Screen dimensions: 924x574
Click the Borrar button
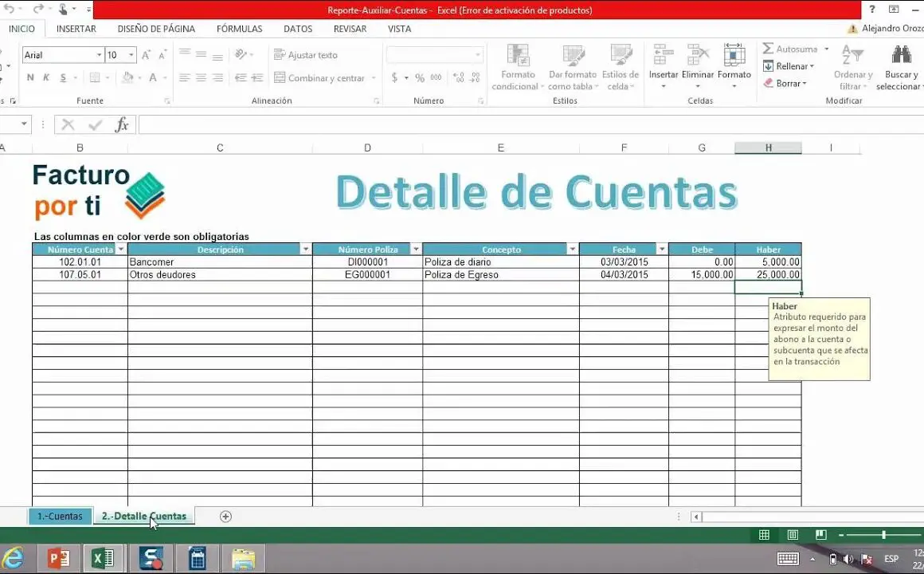click(787, 83)
